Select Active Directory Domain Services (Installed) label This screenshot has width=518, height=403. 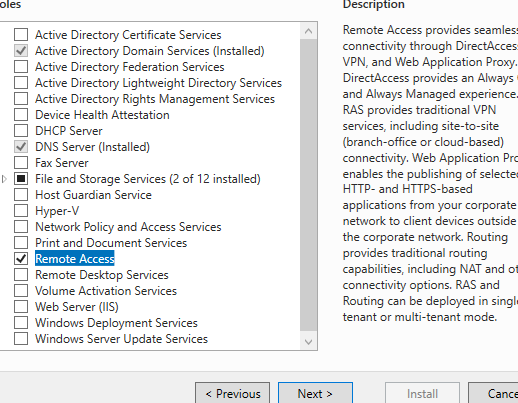pos(150,51)
